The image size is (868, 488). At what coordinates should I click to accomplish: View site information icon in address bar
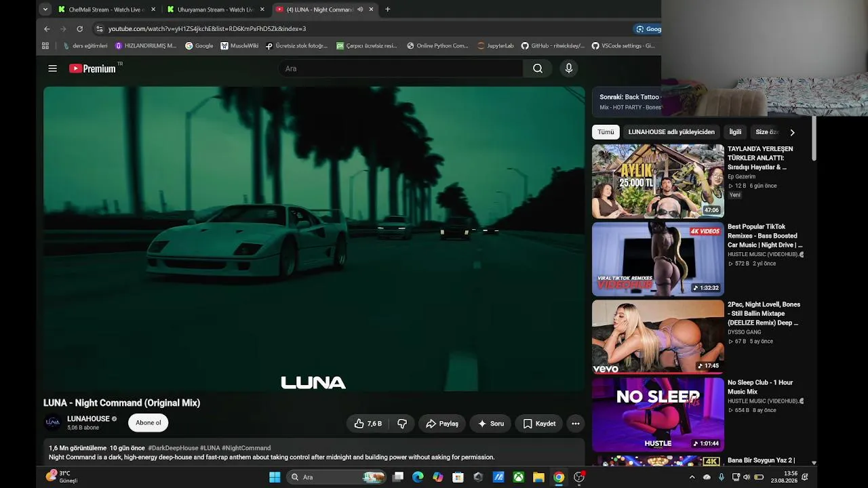click(99, 29)
